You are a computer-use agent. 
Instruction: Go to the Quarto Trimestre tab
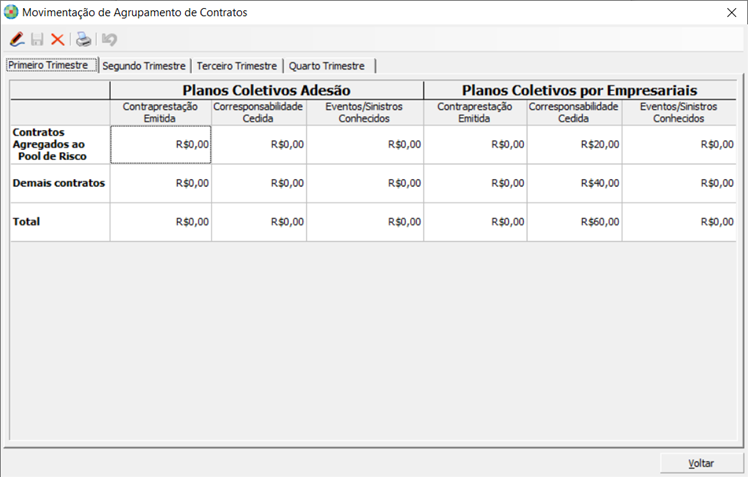326,66
